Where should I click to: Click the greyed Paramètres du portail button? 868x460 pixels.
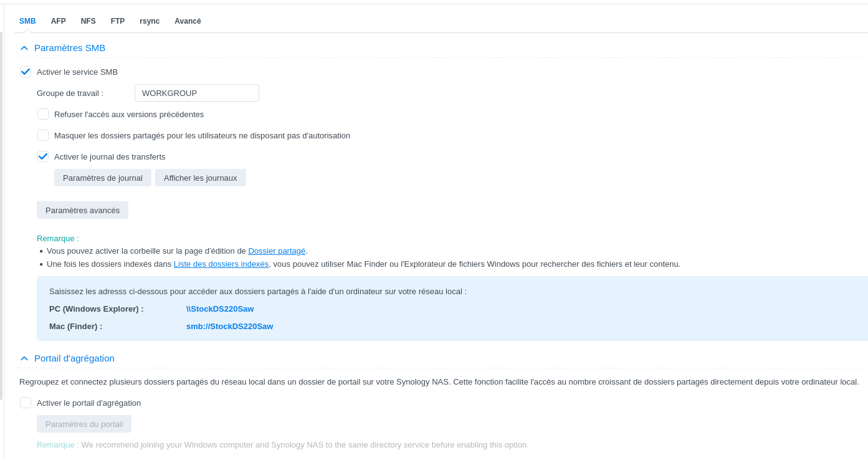(x=84, y=424)
